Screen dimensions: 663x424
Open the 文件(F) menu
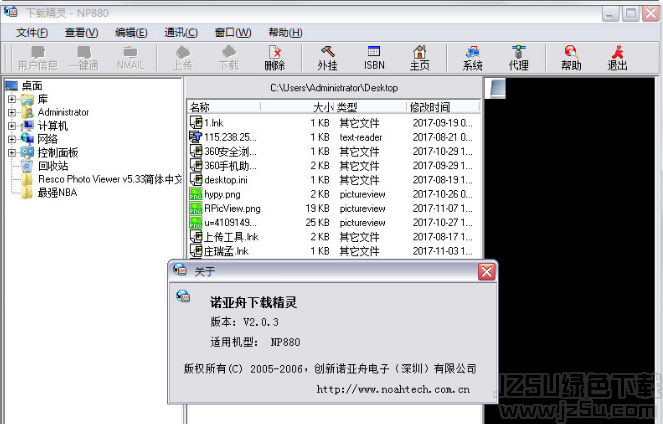click(32, 33)
